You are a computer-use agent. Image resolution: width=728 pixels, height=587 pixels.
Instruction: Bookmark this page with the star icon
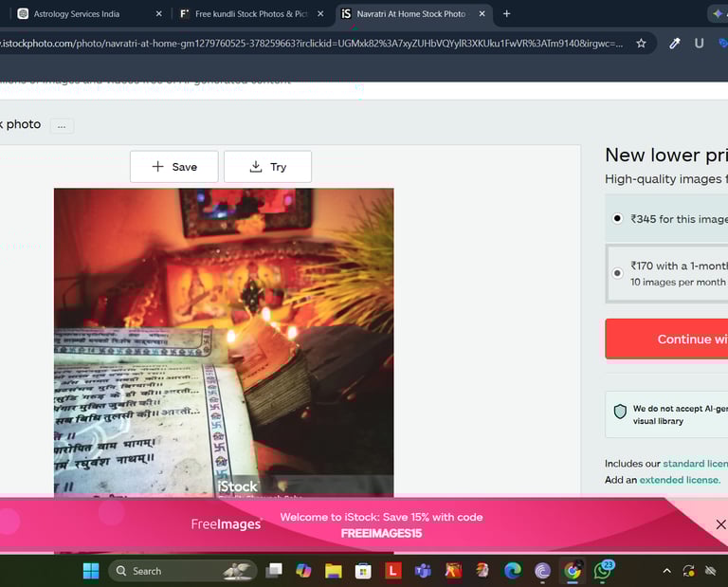641,44
